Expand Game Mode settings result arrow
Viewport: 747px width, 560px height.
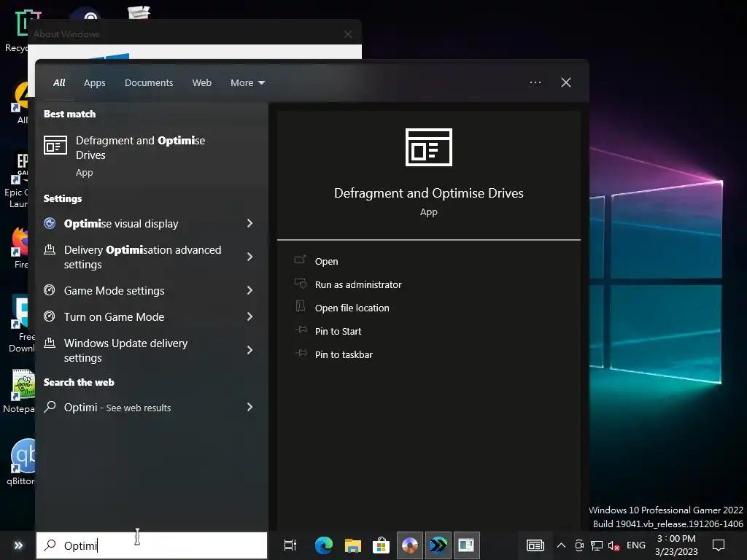[249, 290]
